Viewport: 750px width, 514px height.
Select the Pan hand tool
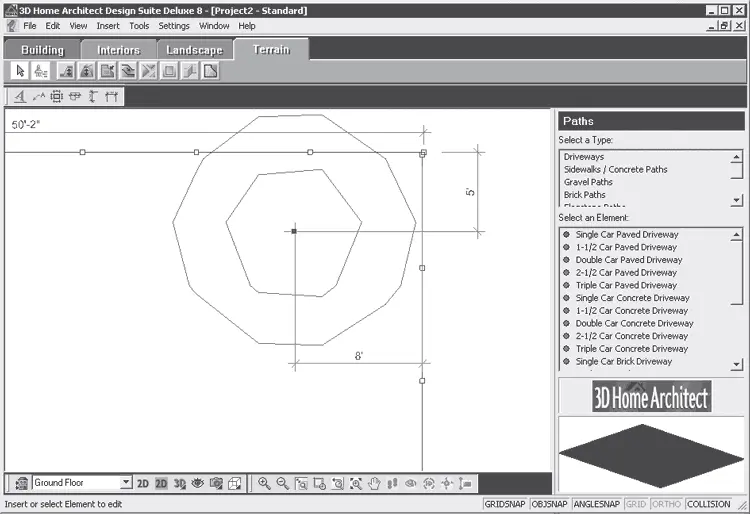375,483
